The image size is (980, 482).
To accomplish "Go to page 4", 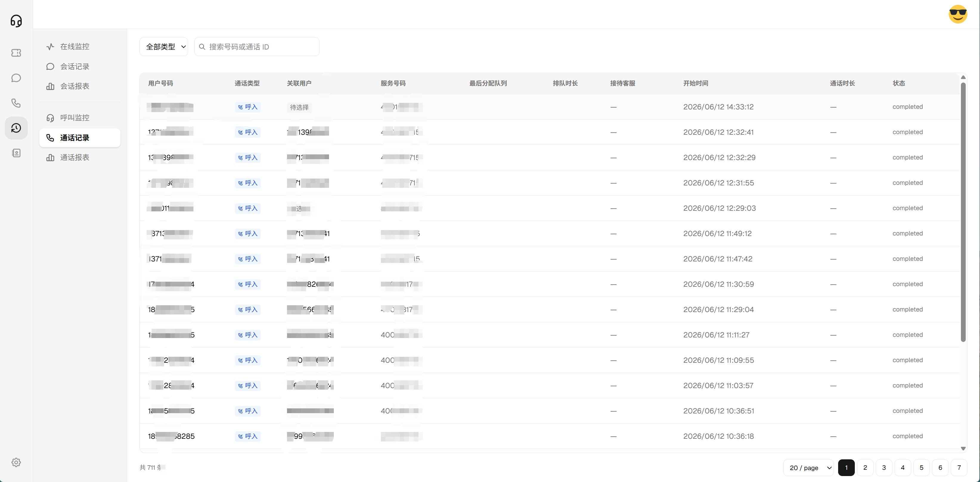I will coord(903,468).
